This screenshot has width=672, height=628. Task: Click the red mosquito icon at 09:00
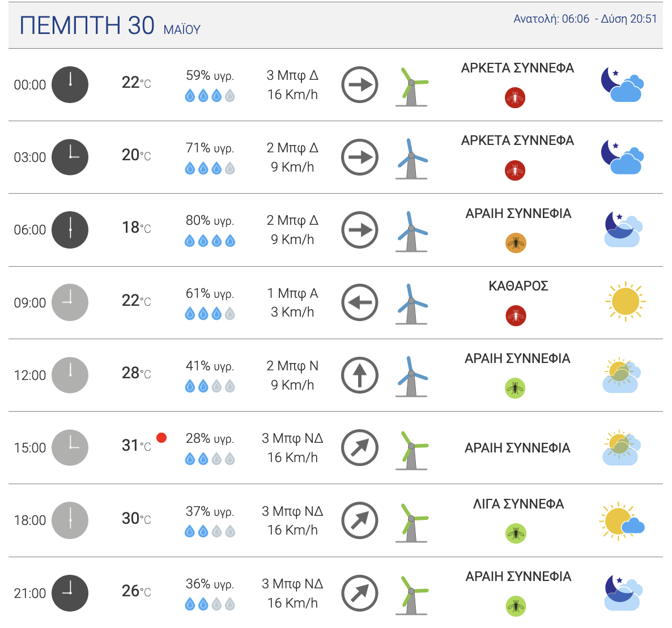click(x=516, y=315)
